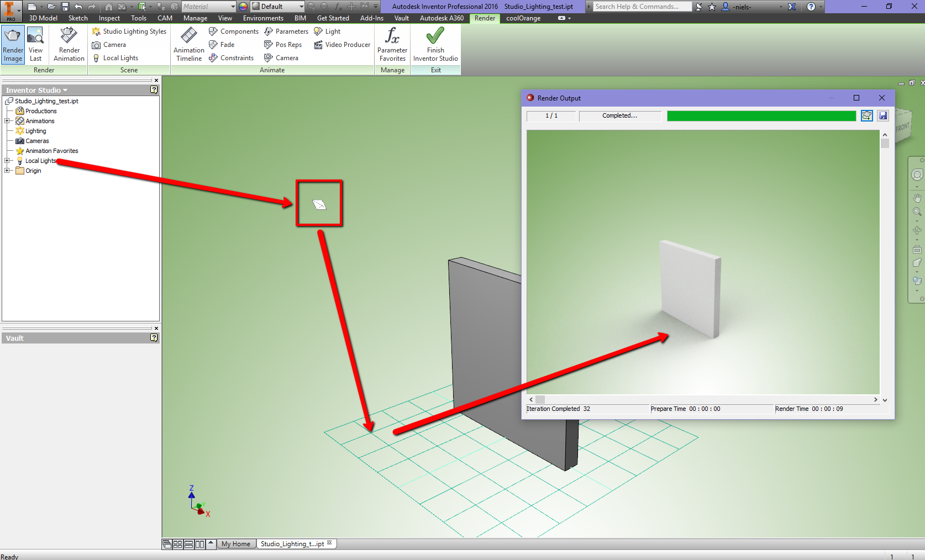Select Constraints animate tool

point(232,58)
